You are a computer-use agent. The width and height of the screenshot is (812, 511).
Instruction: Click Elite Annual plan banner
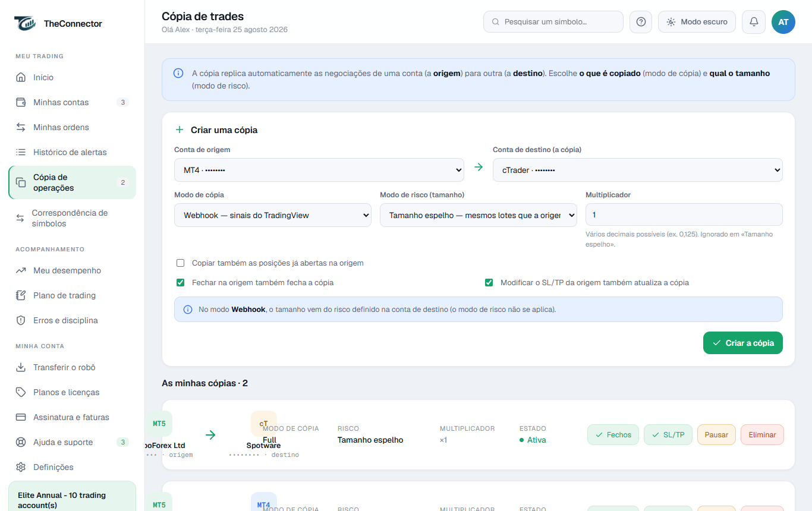pos(73,497)
